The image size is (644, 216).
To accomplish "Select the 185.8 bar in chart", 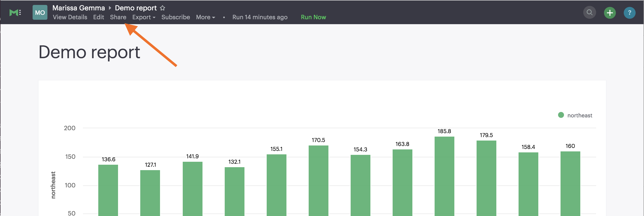I will 444,176.
